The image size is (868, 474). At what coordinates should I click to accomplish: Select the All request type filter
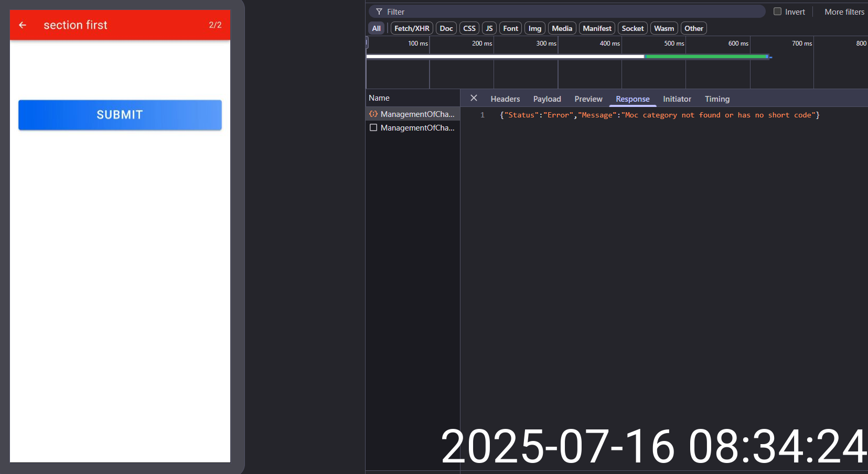point(376,28)
